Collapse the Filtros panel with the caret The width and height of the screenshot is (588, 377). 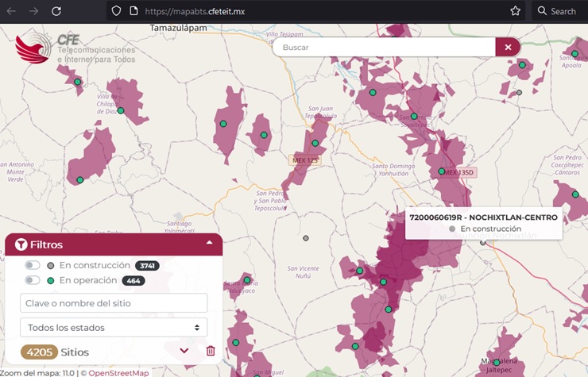tap(209, 244)
